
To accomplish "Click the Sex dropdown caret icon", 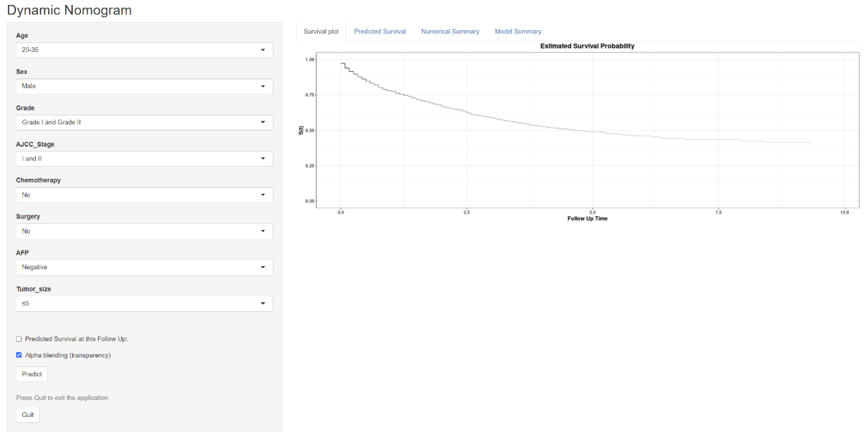I will tap(263, 86).
